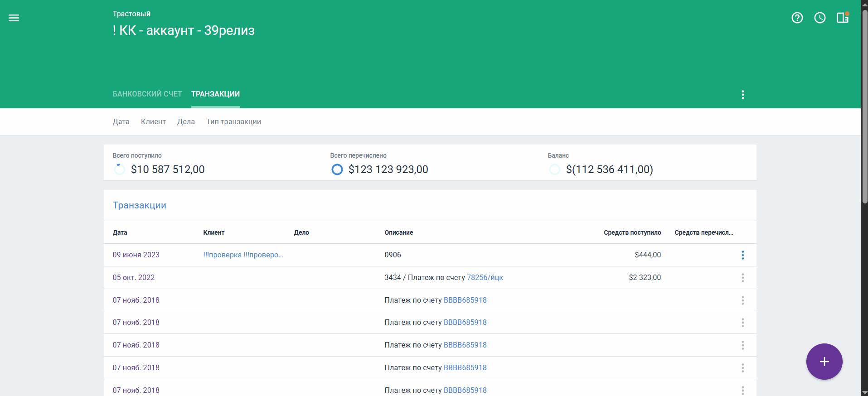
Task: Open the 09 июня 2023 date link
Action: [136, 255]
